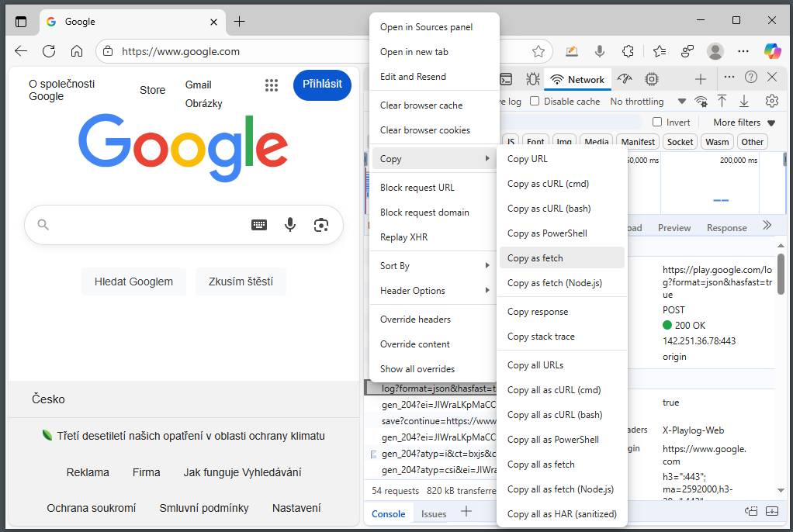Filter requests by Manifest type

[x=638, y=142]
